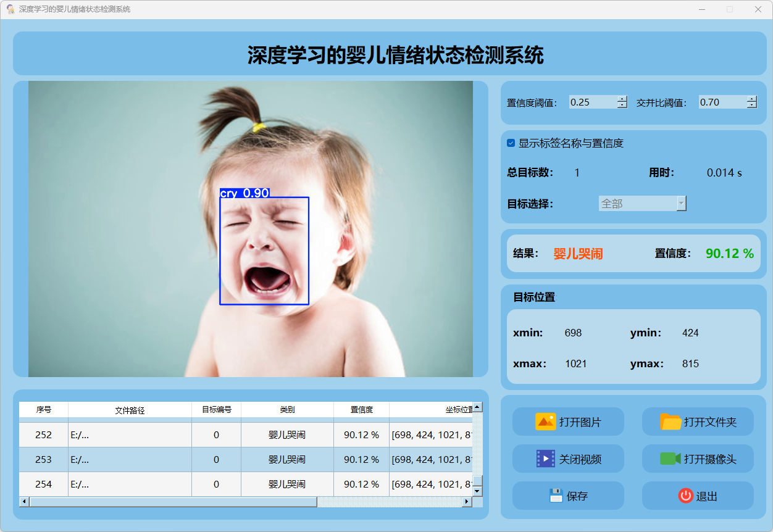Click the green camera icon
The image size is (773, 532).
tap(670, 459)
